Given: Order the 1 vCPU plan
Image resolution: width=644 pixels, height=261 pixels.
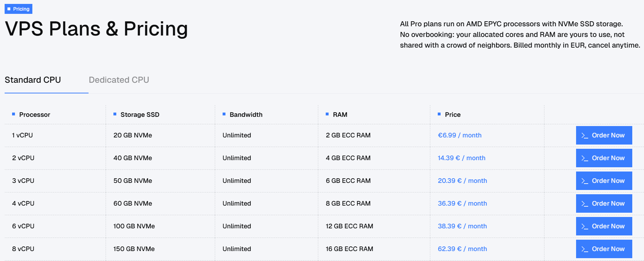Looking at the screenshot, I should [604, 135].
